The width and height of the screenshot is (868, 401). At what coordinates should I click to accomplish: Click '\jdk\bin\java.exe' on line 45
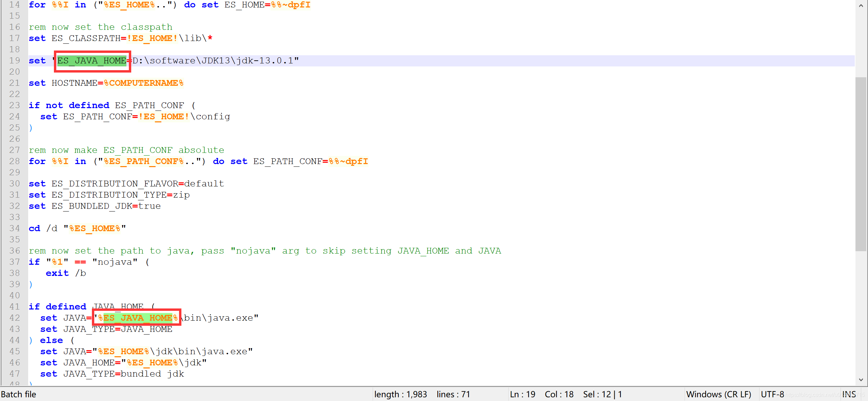[x=198, y=352]
